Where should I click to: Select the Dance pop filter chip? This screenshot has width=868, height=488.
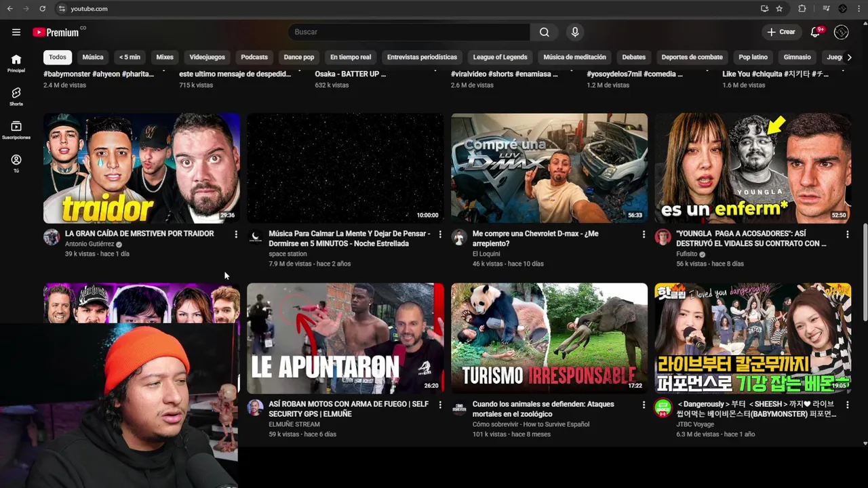click(299, 58)
